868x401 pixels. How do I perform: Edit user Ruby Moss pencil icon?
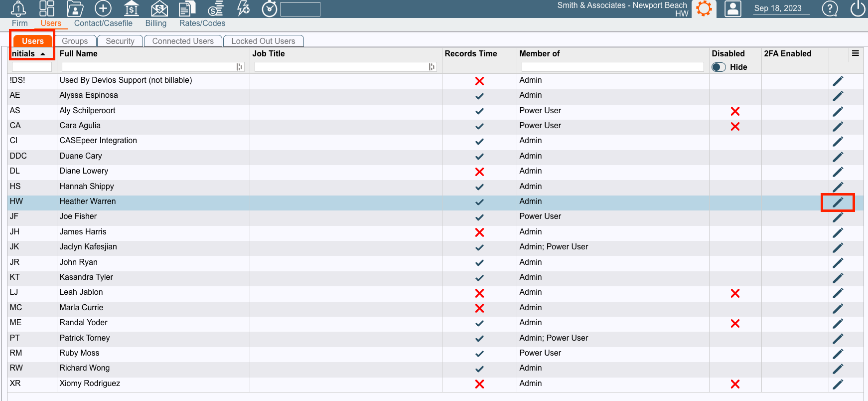pyautogui.click(x=838, y=354)
